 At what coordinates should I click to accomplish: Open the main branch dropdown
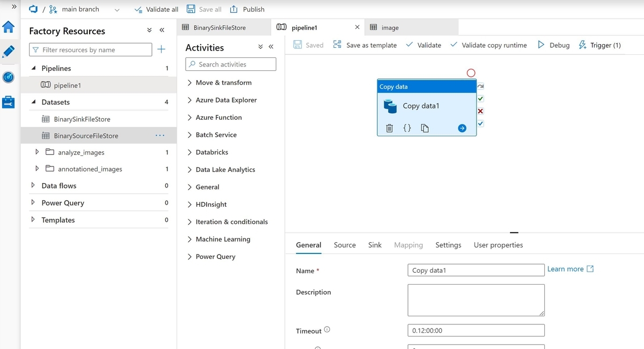pyautogui.click(x=84, y=9)
